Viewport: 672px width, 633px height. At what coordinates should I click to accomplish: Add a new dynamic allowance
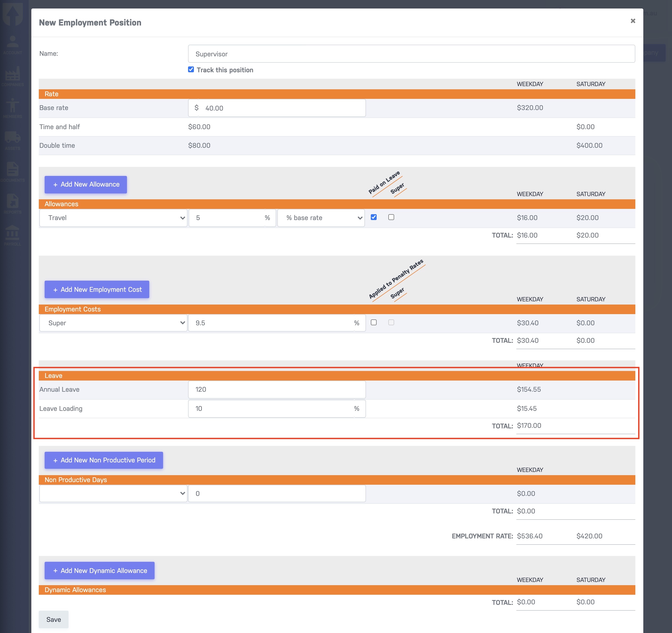coord(99,571)
